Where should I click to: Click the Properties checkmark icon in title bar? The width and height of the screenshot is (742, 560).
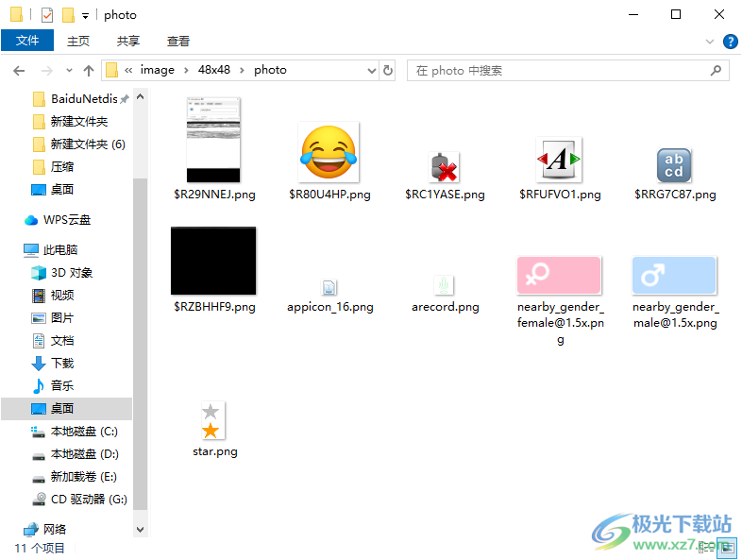pos(47,15)
